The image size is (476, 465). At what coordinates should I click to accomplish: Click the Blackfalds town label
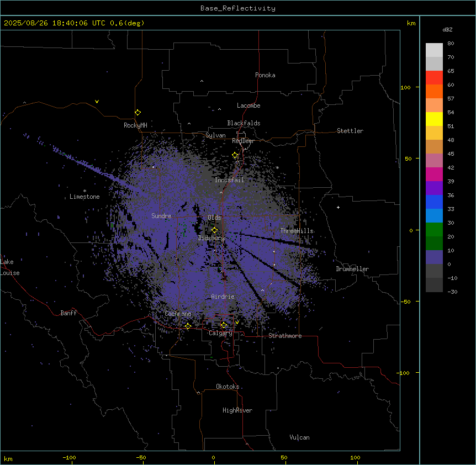[x=244, y=123]
